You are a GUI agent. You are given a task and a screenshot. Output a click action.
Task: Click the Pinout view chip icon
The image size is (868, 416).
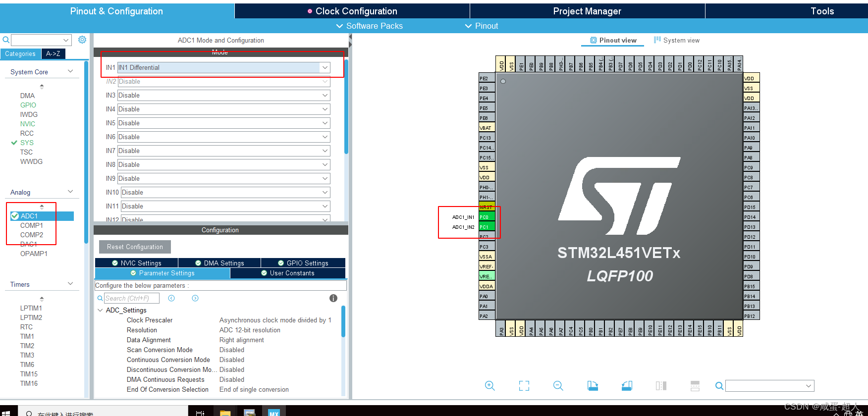coord(594,40)
